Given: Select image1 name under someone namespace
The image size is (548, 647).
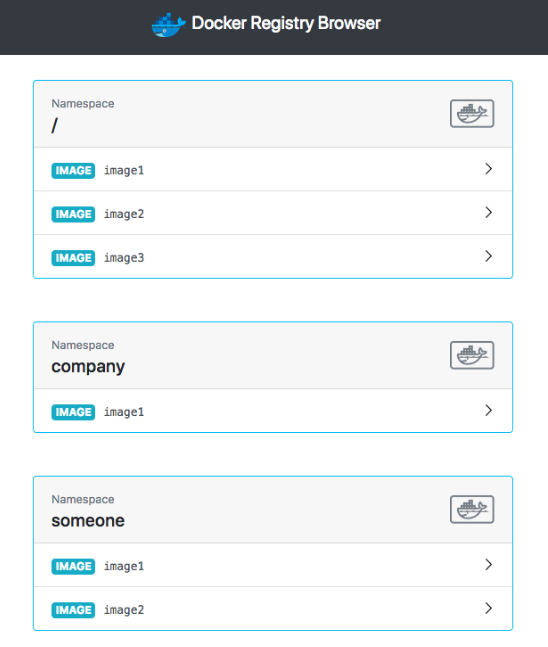Looking at the screenshot, I should [x=124, y=566].
